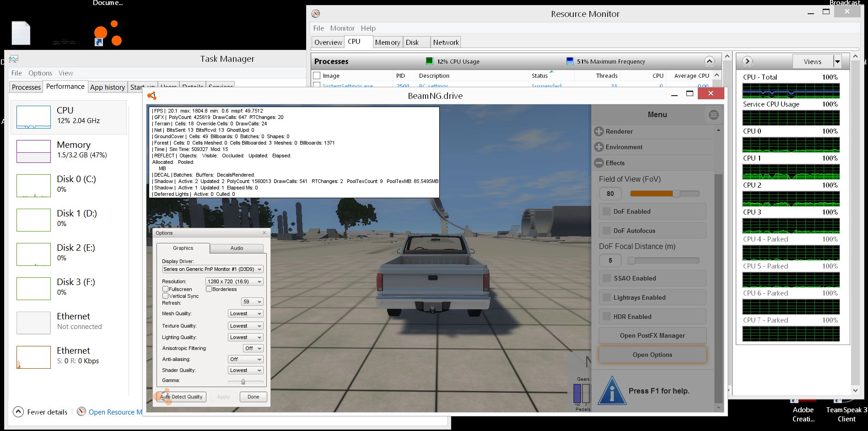Select the Ethernet S: 0 R: 0 Kbps thumbnail

pos(34,357)
